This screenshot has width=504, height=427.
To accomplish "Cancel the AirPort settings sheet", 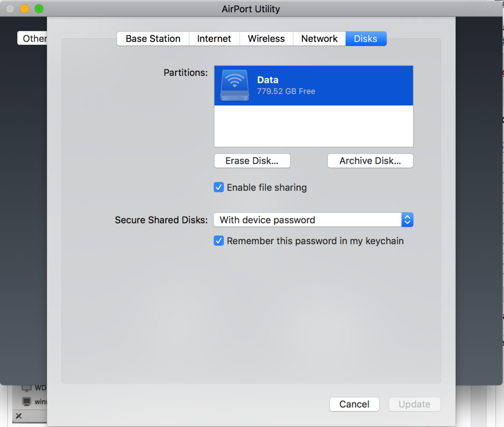I will (354, 404).
